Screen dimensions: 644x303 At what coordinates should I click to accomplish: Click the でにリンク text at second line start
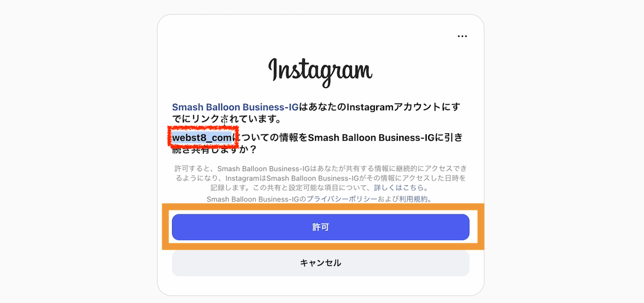(195, 119)
